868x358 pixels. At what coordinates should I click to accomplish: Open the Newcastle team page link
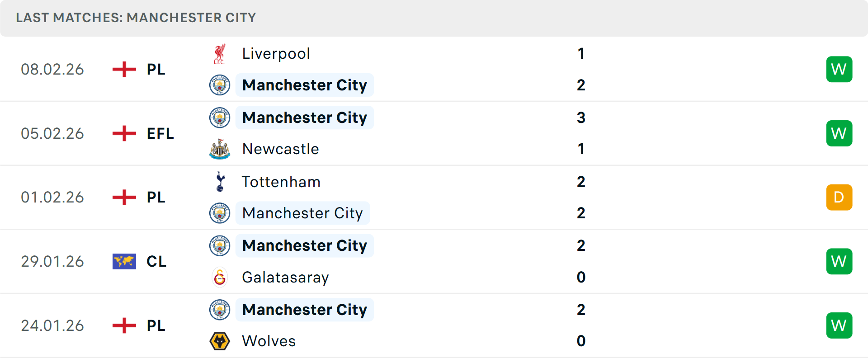(x=281, y=149)
